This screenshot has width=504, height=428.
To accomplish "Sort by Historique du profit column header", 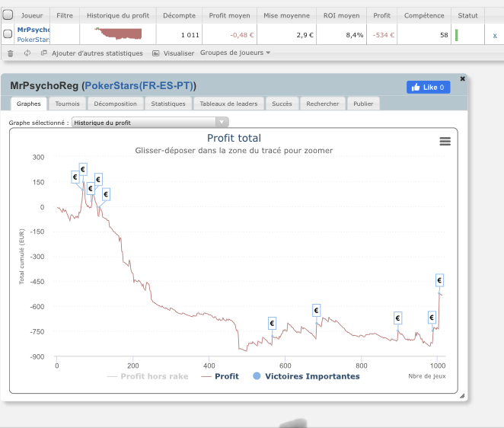I will coord(118,15).
